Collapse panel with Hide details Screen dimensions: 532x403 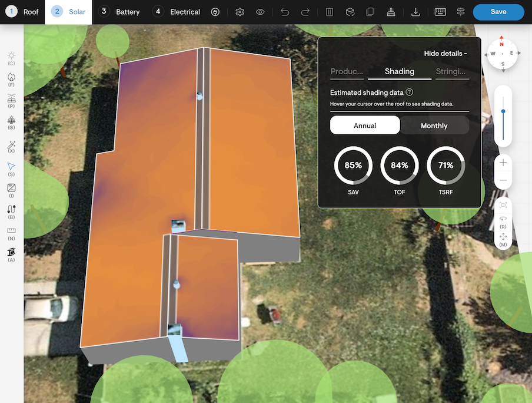pyautogui.click(x=445, y=54)
